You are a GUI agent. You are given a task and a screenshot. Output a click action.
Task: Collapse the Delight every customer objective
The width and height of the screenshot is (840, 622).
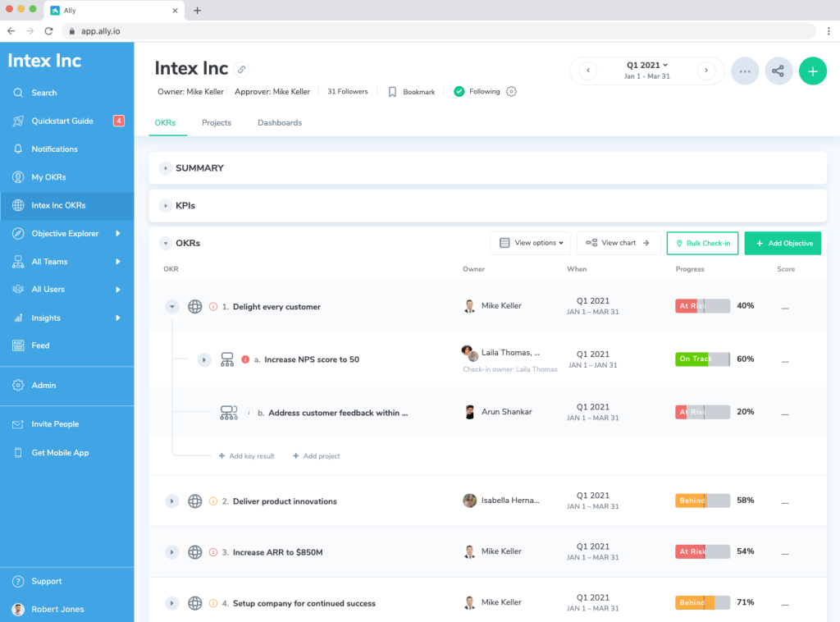(x=172, y=307)
